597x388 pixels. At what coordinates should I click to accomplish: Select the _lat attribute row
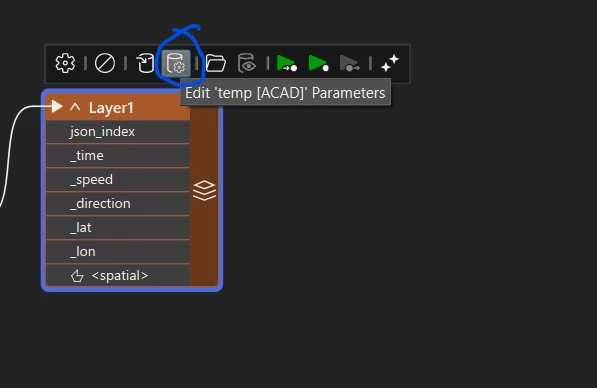(118, 228)
